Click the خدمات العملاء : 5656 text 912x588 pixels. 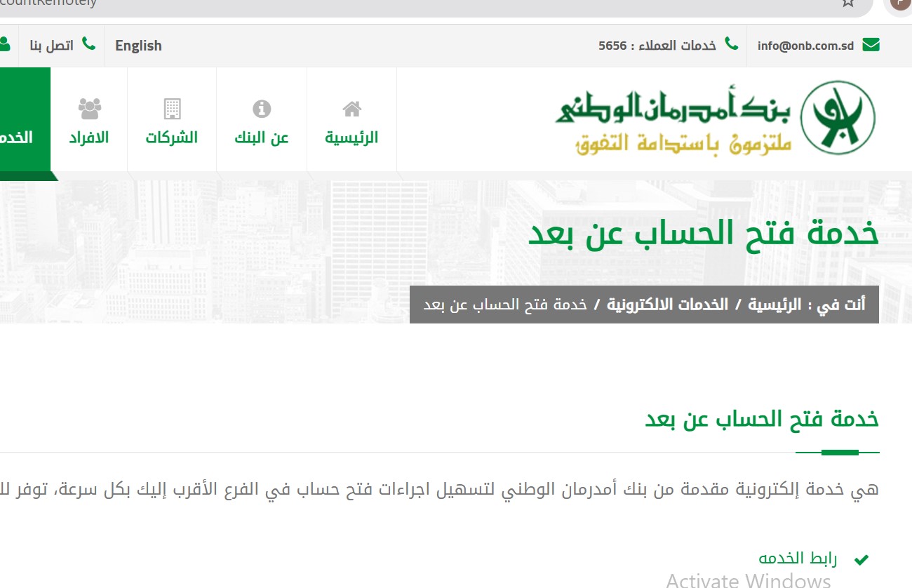657,46
